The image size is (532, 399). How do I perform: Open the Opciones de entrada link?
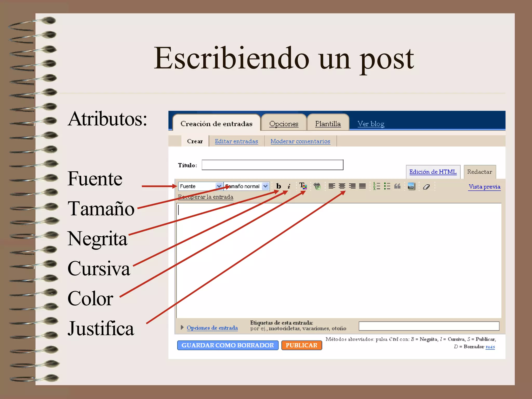[x=212, y=328]
